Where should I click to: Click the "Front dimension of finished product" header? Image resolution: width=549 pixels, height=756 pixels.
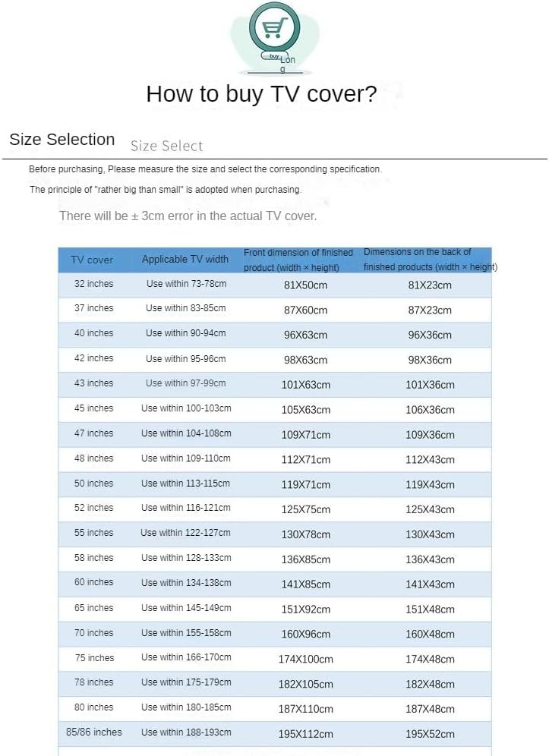tap(298, 260)
